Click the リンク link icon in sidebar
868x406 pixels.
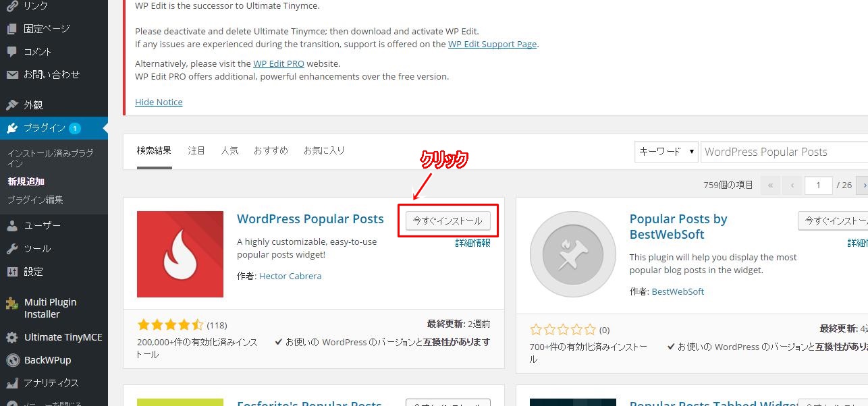point(12,6)
